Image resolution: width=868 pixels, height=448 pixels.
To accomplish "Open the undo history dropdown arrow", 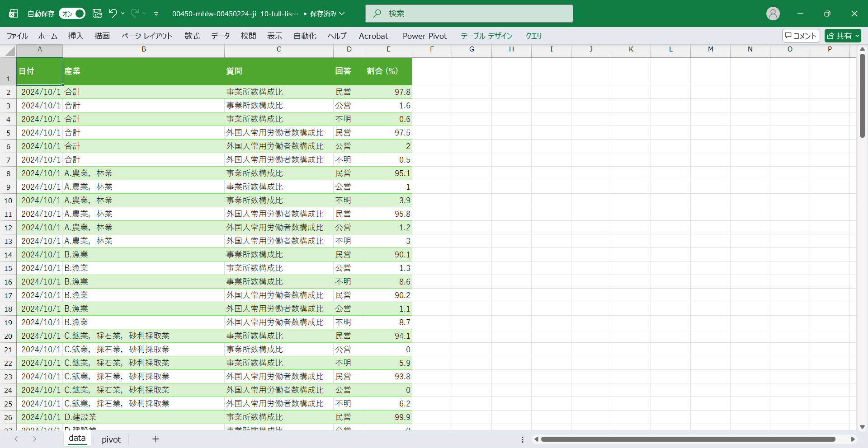I will pos(123,14).
